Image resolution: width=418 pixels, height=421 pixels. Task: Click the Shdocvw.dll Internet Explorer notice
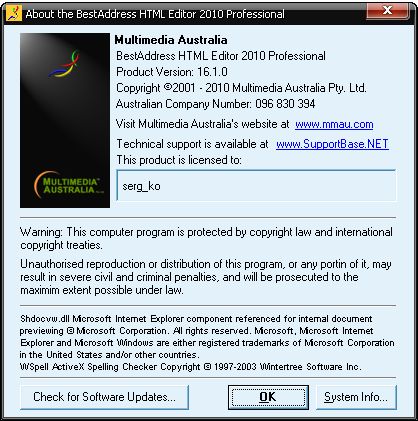coord(207,337)
